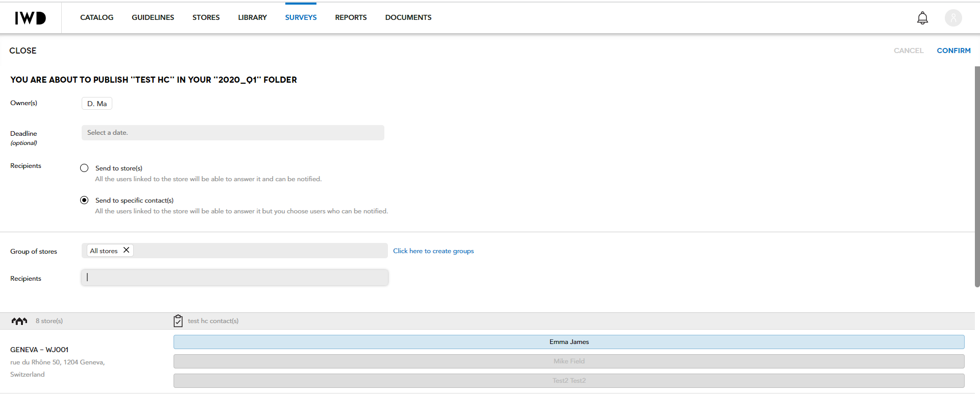The height and width of the screenshot is (394, 980).
Task: Click the stores group icon
Action: coord(19,321)
